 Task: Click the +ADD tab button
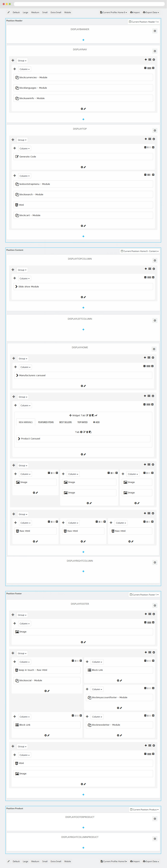(x=96, y=422)
